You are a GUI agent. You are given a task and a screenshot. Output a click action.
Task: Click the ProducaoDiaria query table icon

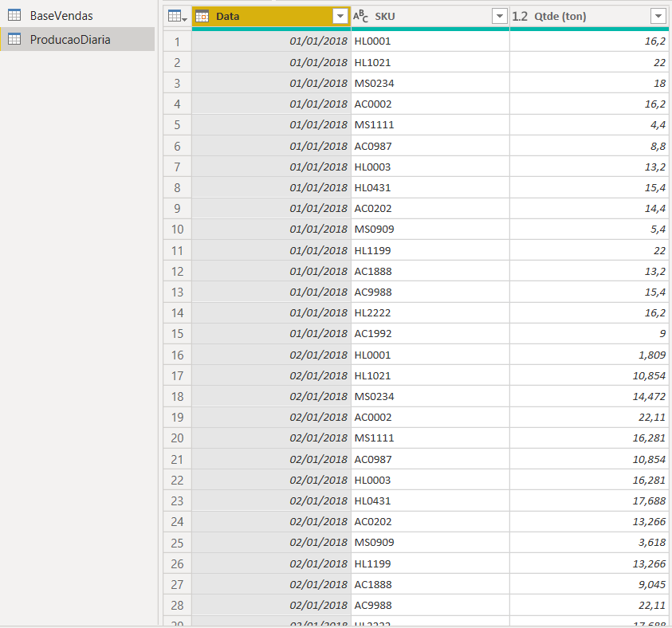[x=14, y=39]
